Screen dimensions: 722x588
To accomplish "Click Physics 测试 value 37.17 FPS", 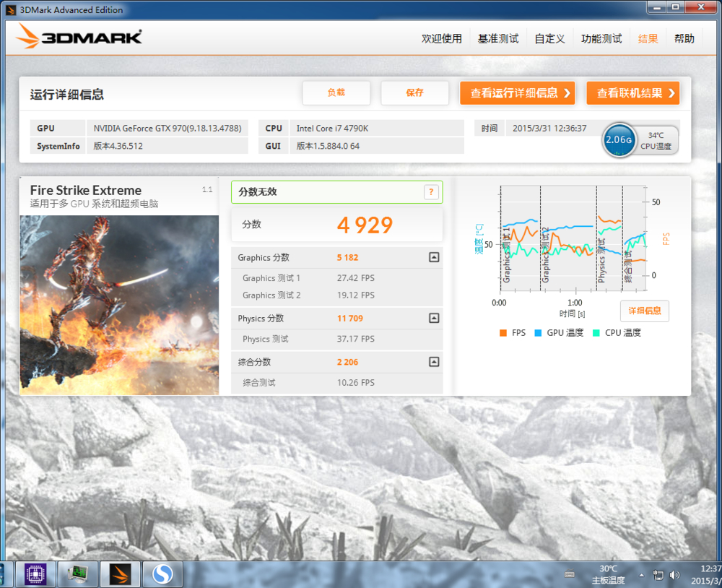I will point(355,339).
